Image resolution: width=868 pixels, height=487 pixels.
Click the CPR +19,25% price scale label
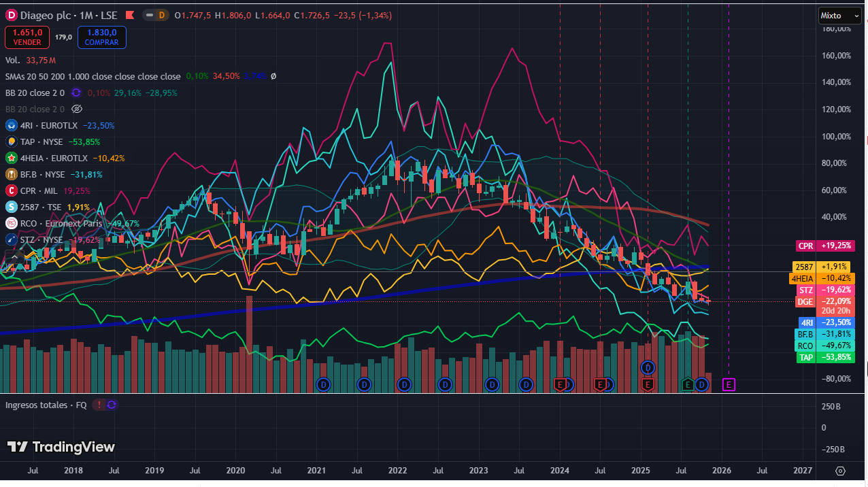[x=824, y=246]
